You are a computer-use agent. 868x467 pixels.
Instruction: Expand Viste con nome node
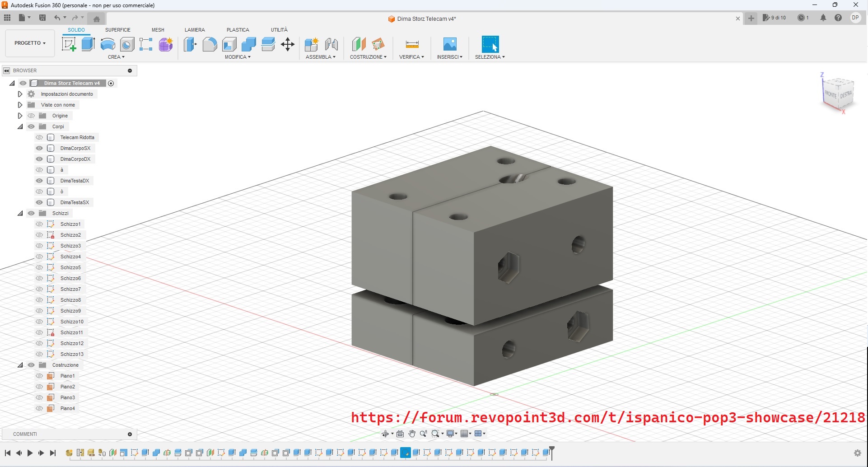click(x=20, y=105)
